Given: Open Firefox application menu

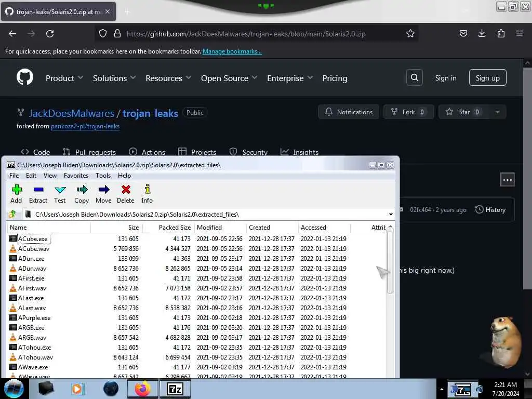Looking at the screenshot, I should coord(519,33).
